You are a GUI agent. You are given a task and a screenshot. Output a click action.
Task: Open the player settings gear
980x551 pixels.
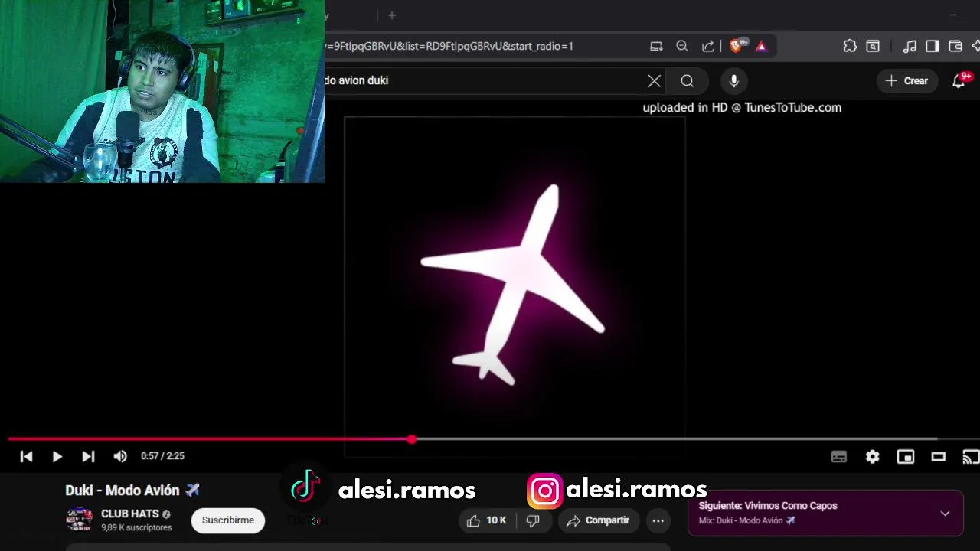[x=873, y=457]
